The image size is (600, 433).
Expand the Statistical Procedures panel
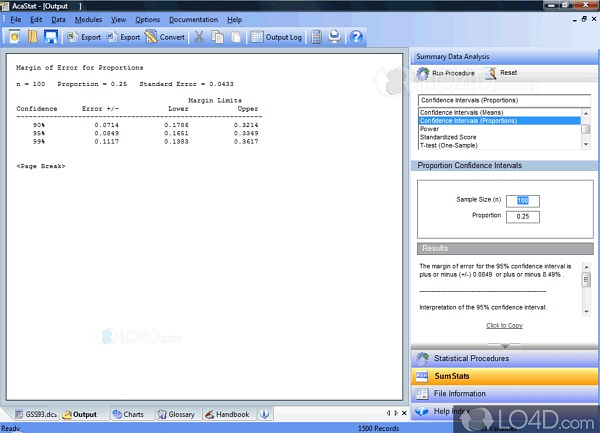(470, 358)
